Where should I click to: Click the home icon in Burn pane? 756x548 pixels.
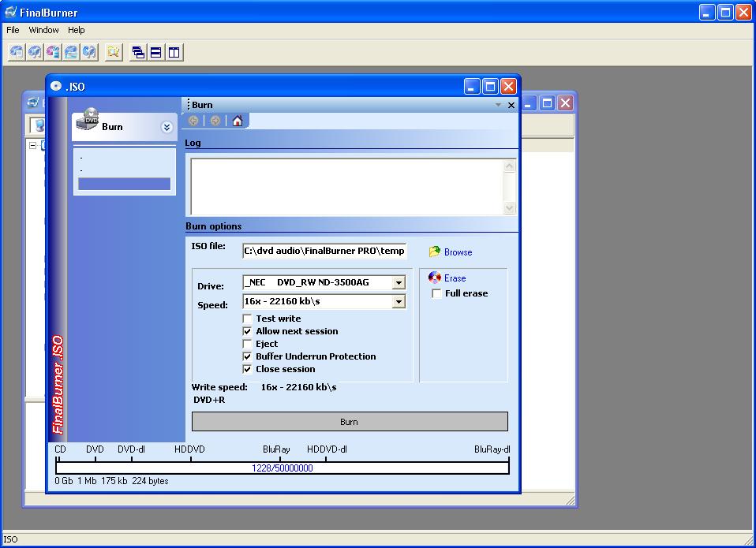pos(238,121)
